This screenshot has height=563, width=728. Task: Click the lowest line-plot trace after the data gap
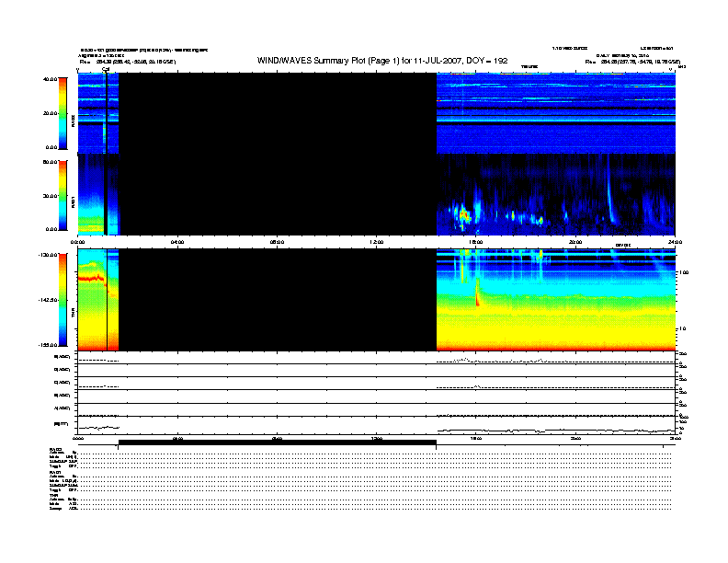(556, 431)
